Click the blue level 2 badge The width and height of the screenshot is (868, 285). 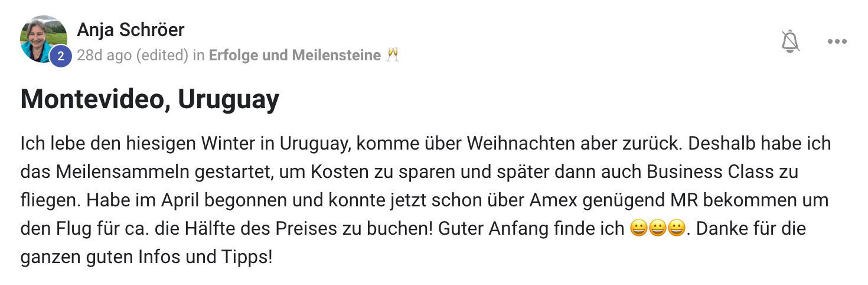pyautogui.click(x=61, y=57)
